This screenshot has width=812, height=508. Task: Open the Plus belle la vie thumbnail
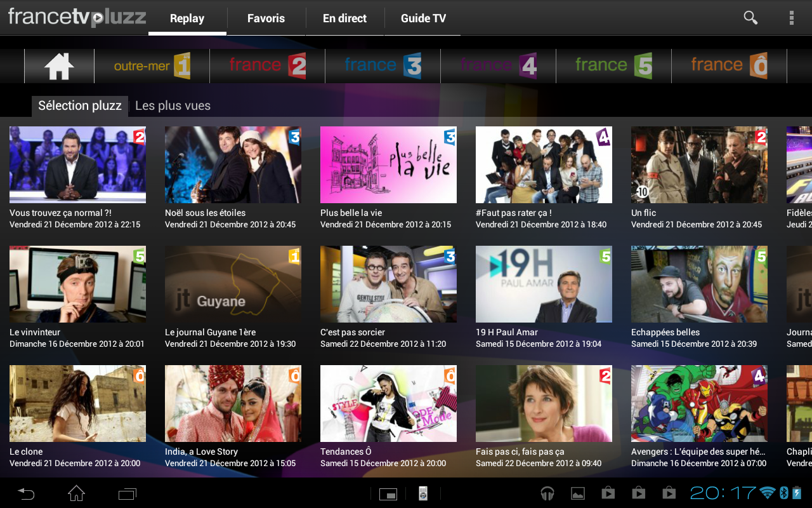388,165
